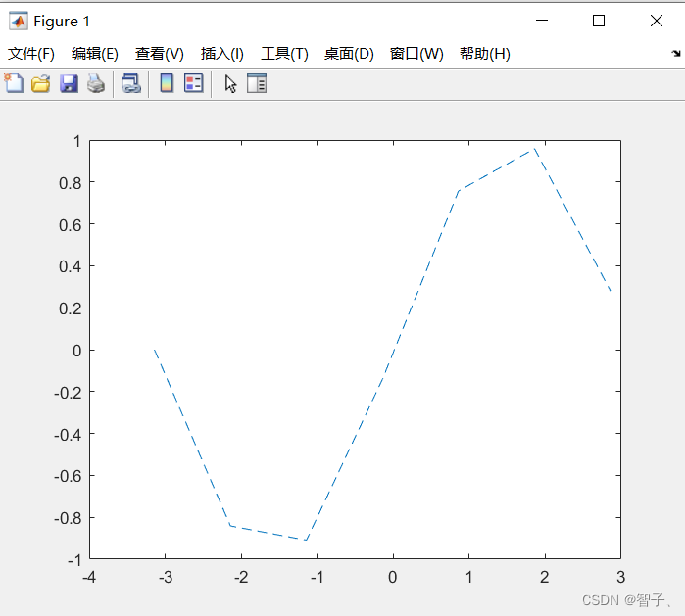Toggle the Edit Plot arrow tool
685x616 pixels.
230,83
